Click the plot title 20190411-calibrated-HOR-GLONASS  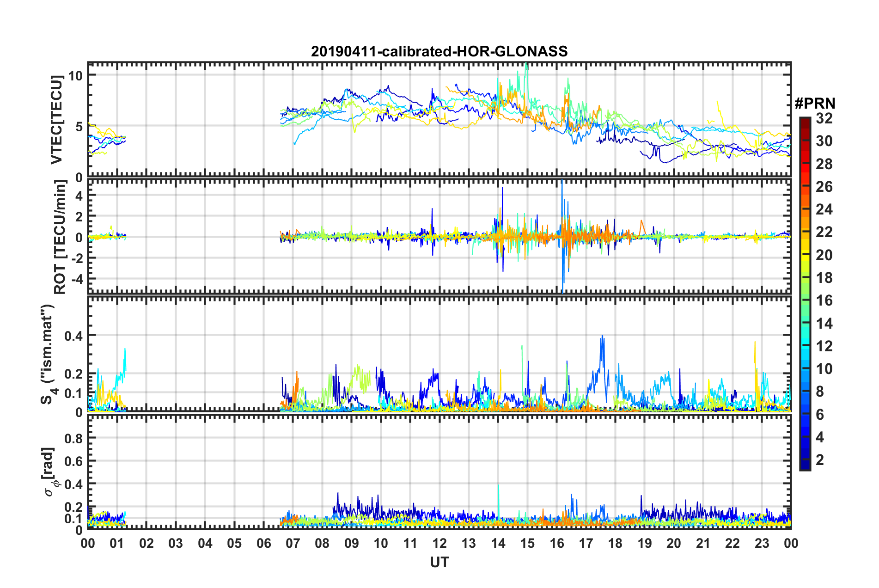tap(439, 51)
